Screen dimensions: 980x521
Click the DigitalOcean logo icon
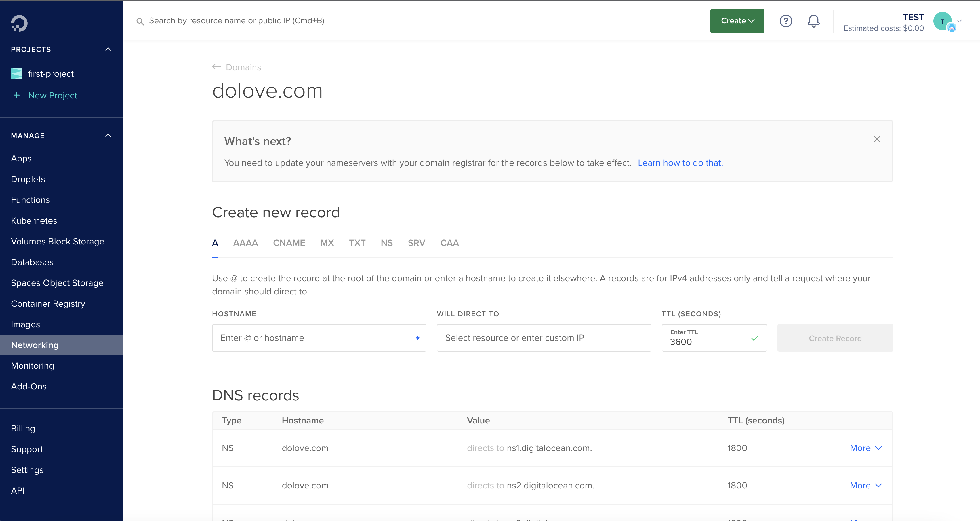(19, 23)
